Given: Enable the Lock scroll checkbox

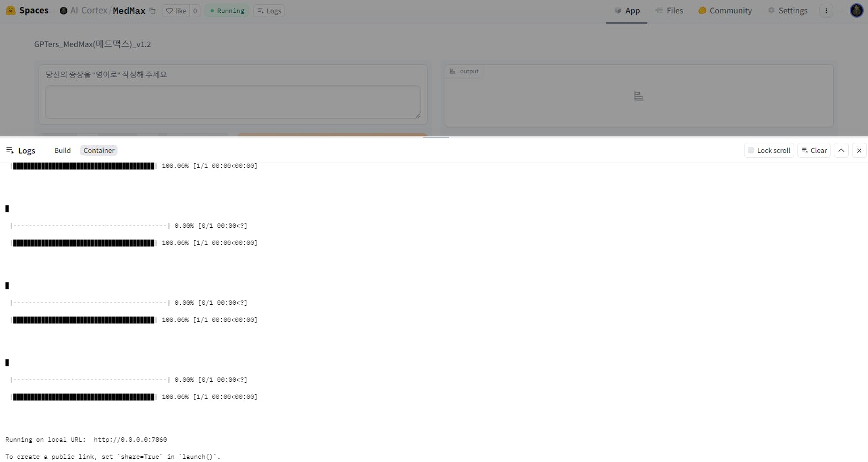Looking at the screenshot, I should point(751,150).
